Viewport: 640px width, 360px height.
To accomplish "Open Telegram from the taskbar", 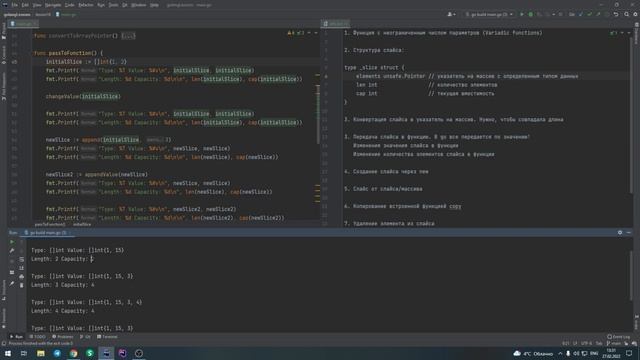I will pos(57,353).
